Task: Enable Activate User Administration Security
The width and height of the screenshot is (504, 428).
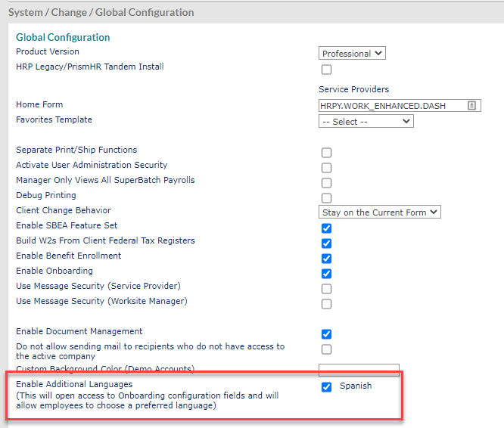Action: pyautogui.click(x=326, y=168)
